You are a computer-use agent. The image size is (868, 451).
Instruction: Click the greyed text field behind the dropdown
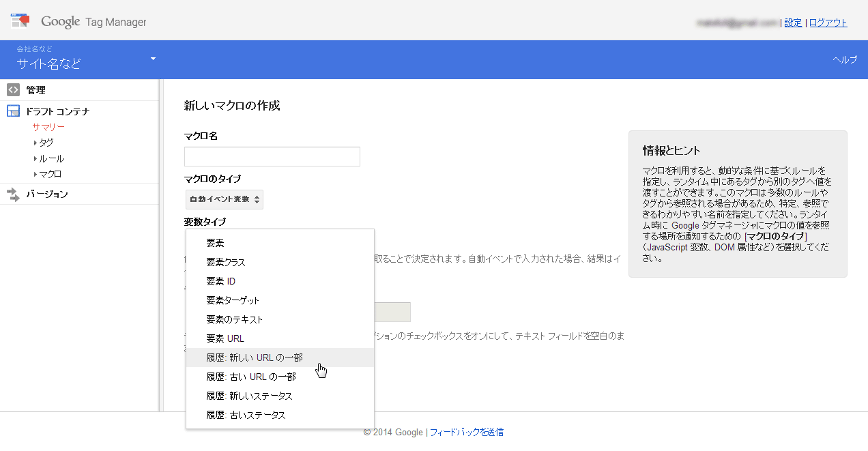click(392, 312)
